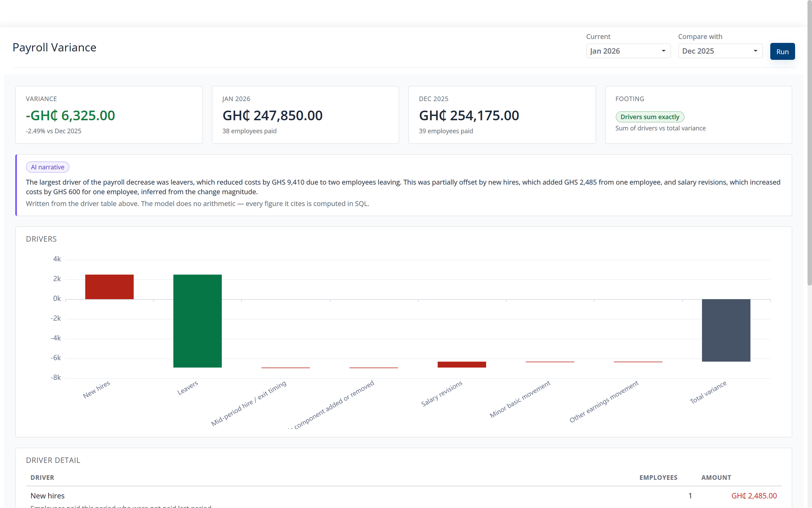
Task: Click the Mid-period hire / exit timing axis label
Action: coord(249,403)
